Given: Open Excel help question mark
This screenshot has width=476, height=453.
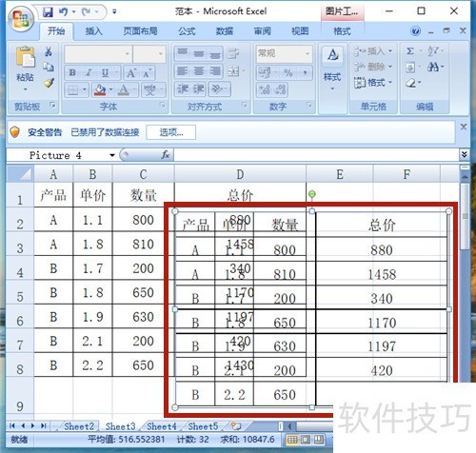Looking at the screenshot, I should coord(415,31).
